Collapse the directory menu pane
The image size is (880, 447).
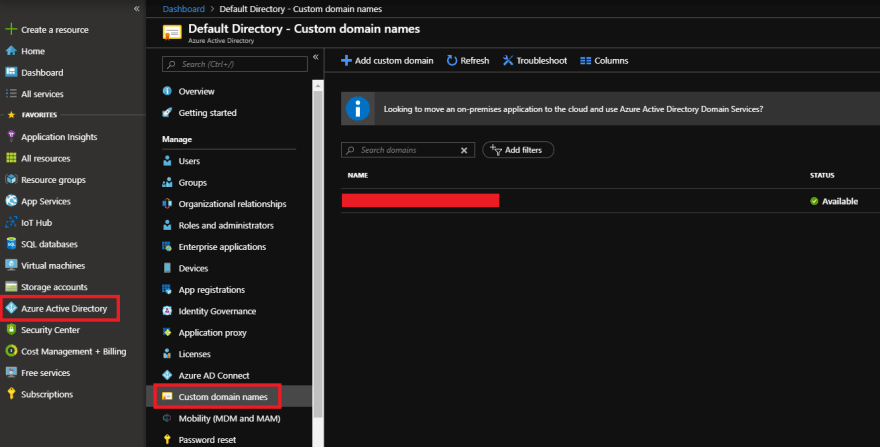pyautogui.click(x=316, y=57)
